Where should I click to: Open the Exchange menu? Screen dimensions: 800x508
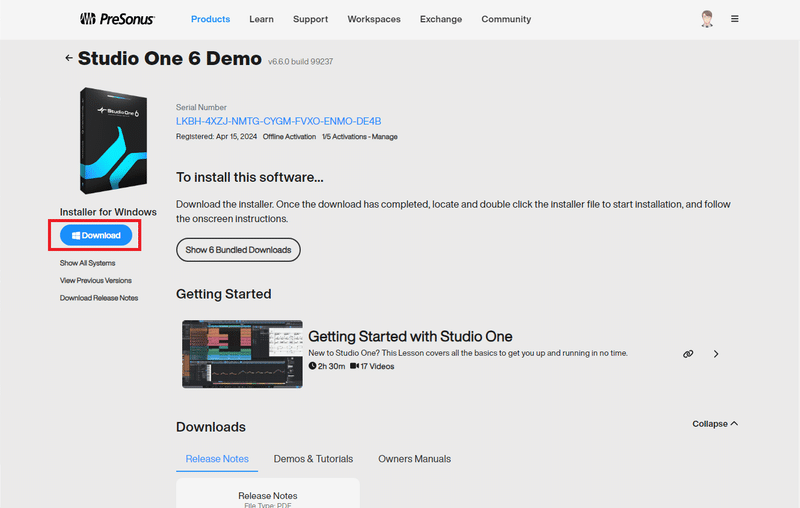(441, 19)
